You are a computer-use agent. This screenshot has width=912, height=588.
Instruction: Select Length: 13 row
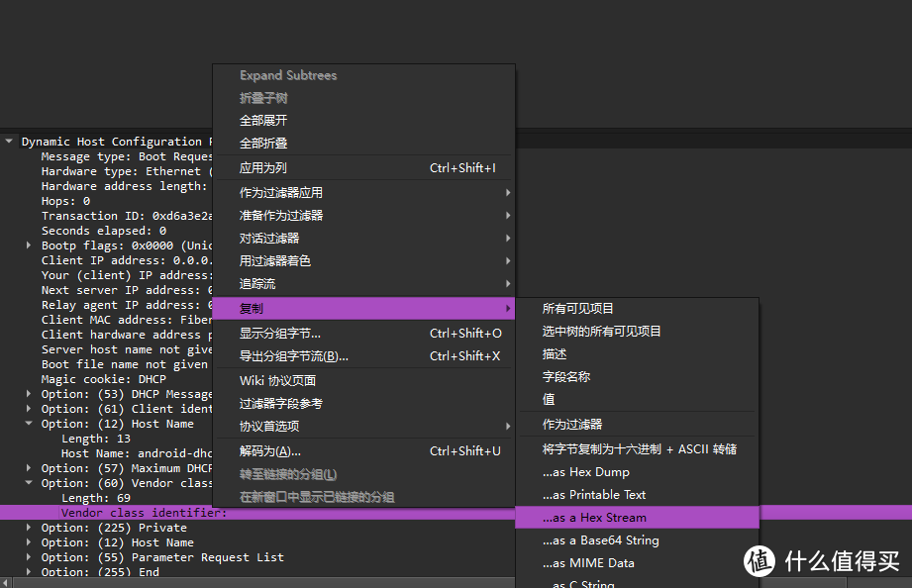tap(96, 438)
